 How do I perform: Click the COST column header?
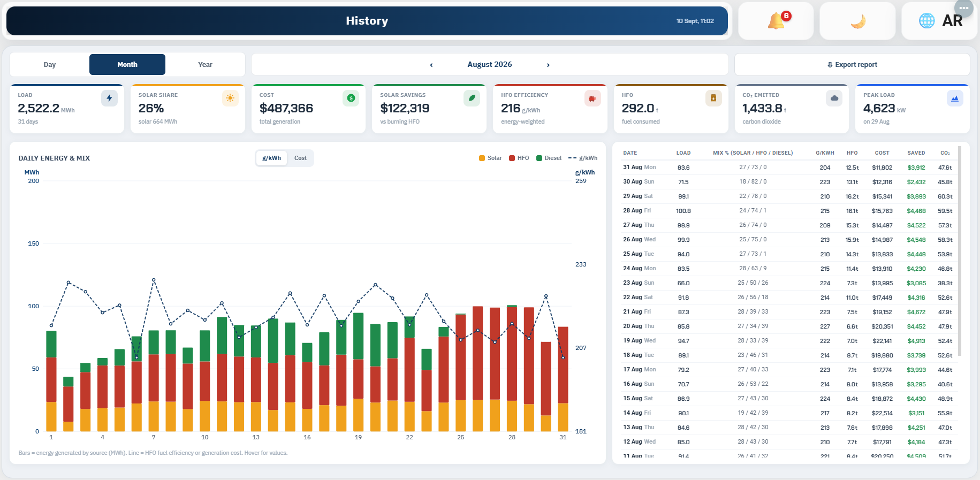(882, 153)
